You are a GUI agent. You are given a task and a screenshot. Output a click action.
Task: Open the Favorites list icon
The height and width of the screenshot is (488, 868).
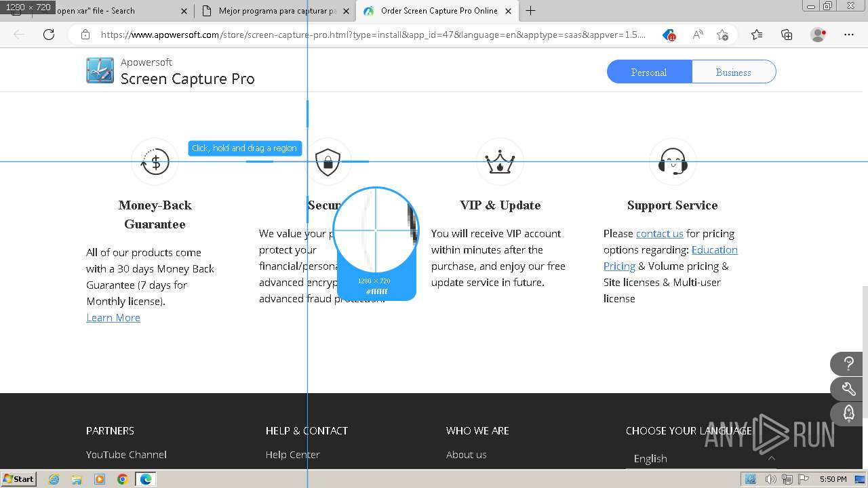click(x=757, y=35)
